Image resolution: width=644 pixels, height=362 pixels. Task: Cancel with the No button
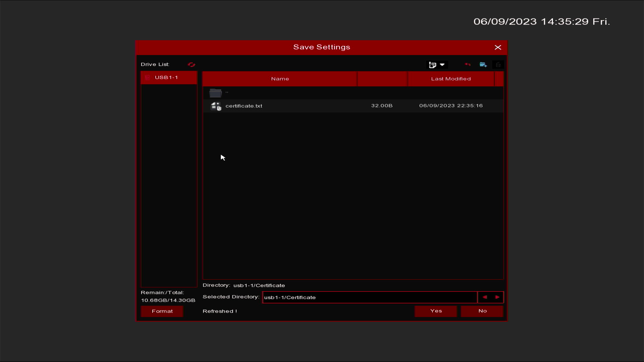click(x=482, y=311)
